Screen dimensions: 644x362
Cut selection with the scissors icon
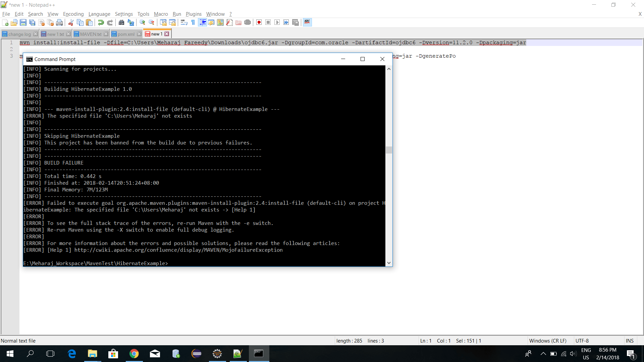(x=71, y=22)
